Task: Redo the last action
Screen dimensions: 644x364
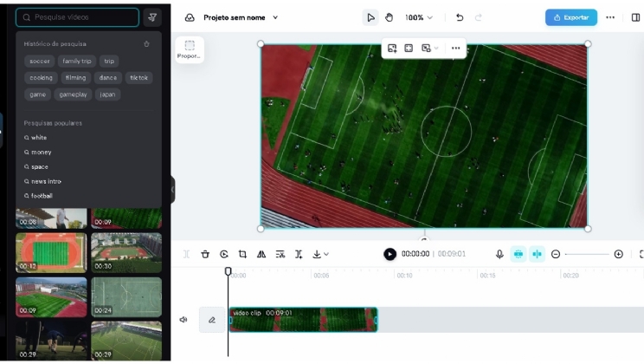Action: (478, 17)
